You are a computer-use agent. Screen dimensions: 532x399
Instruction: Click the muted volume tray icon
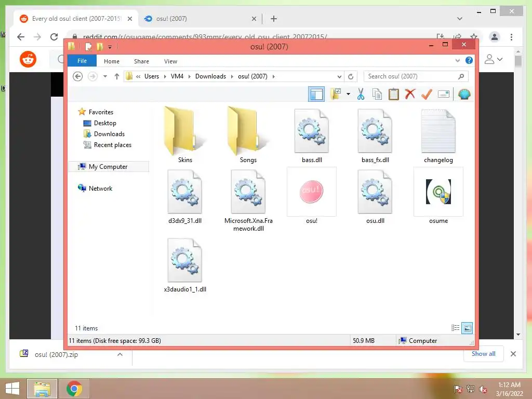click(x=483, y=389)
